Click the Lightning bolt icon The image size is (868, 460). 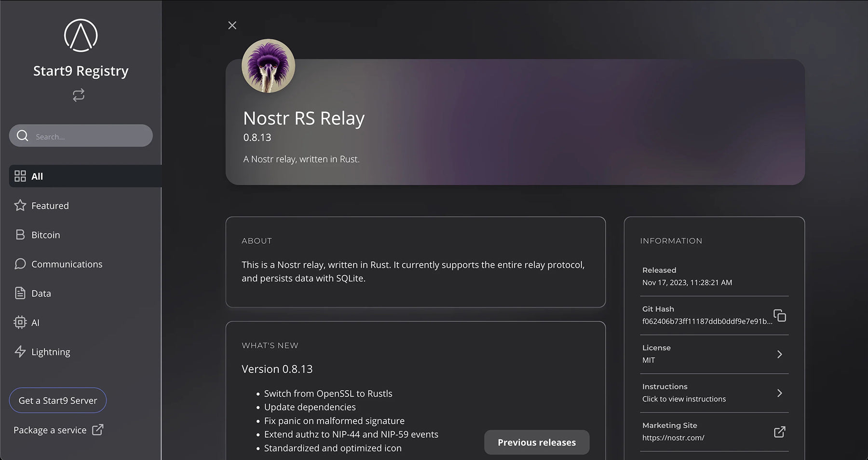[20, 352]
